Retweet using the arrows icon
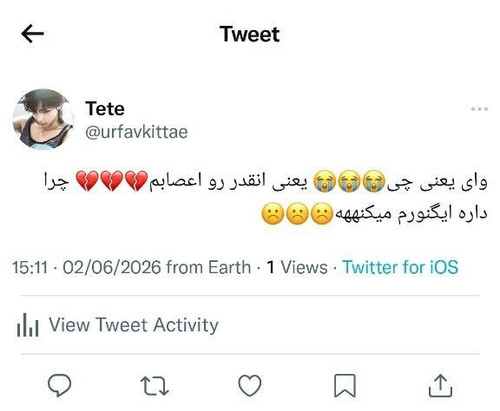The image size is (500, 411). point(154,386)
